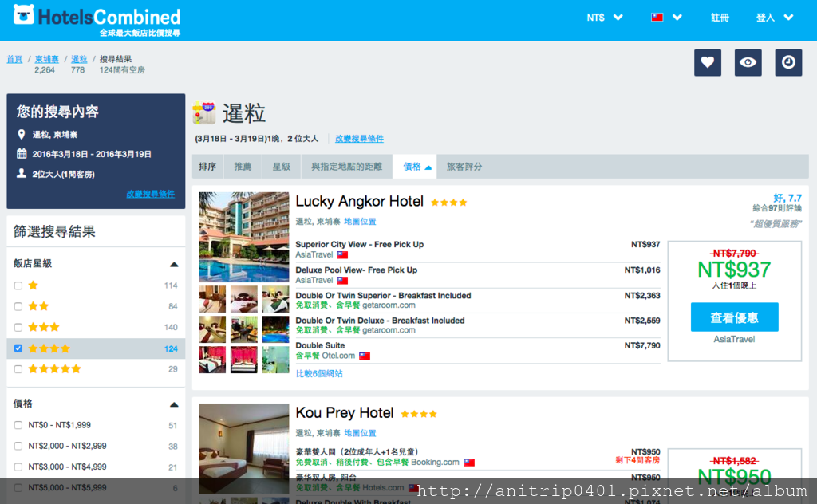Go to 暹粒 in breadcrumb
Image resolution: width=817 pixels, height=504 pixels.
point(79,59)
